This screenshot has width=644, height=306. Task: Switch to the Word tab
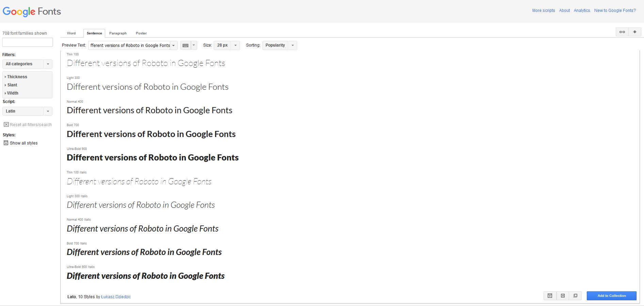pos(71,33)
